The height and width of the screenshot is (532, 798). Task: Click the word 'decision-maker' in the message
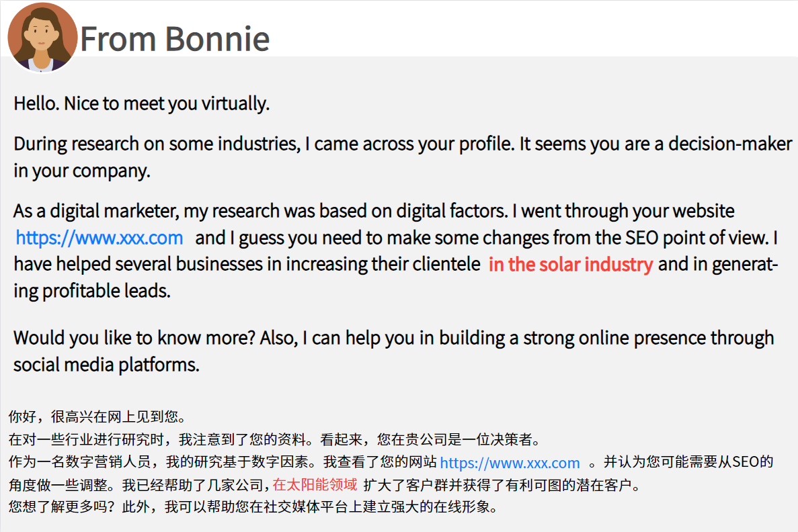730,144
